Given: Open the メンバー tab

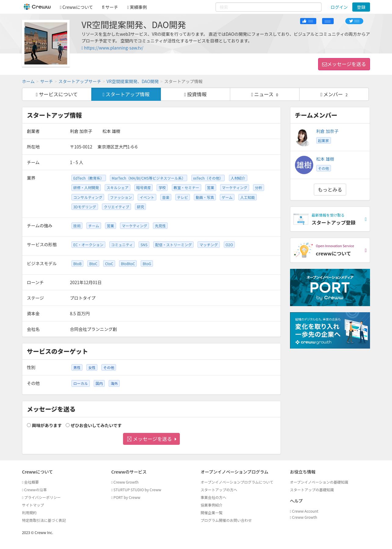Looking at the screenshot, I should pos(334,94).
